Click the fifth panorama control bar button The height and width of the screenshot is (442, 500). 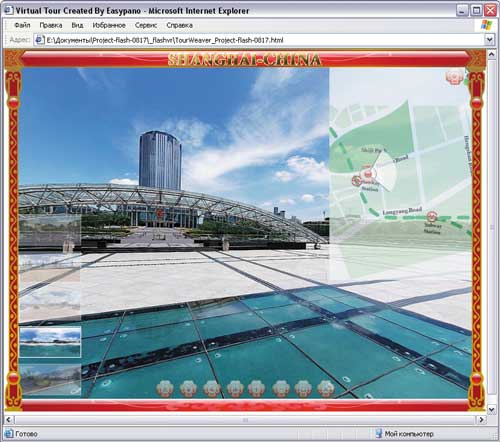click(x=257, y=389)
